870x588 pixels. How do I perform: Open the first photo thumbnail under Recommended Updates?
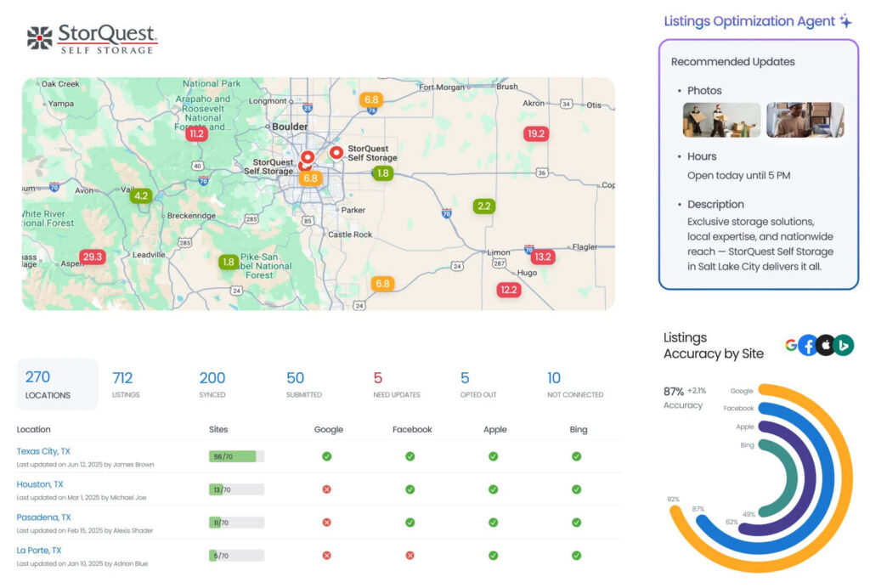click(x=721, y=120)
